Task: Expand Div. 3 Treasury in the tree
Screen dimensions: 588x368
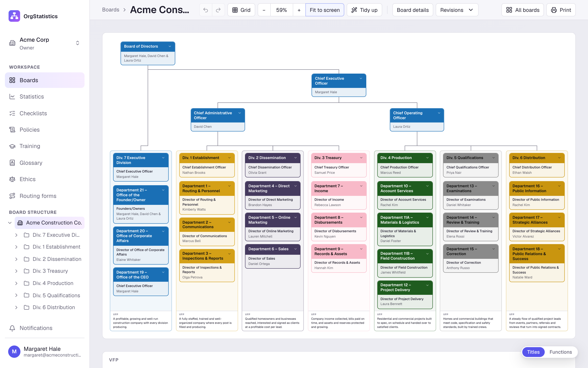Action: pyautogui.click(x=16, y=271)
